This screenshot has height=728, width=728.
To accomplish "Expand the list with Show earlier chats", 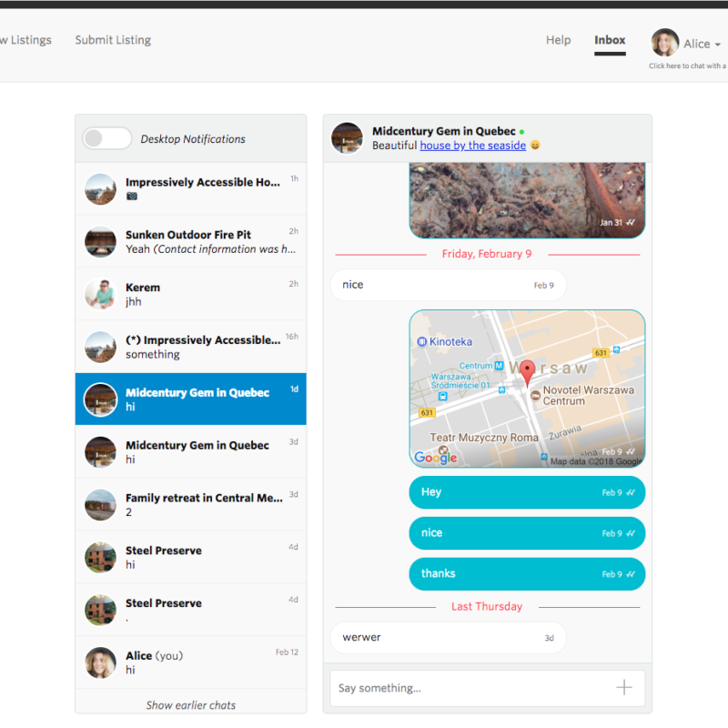I will pos(190,704).
